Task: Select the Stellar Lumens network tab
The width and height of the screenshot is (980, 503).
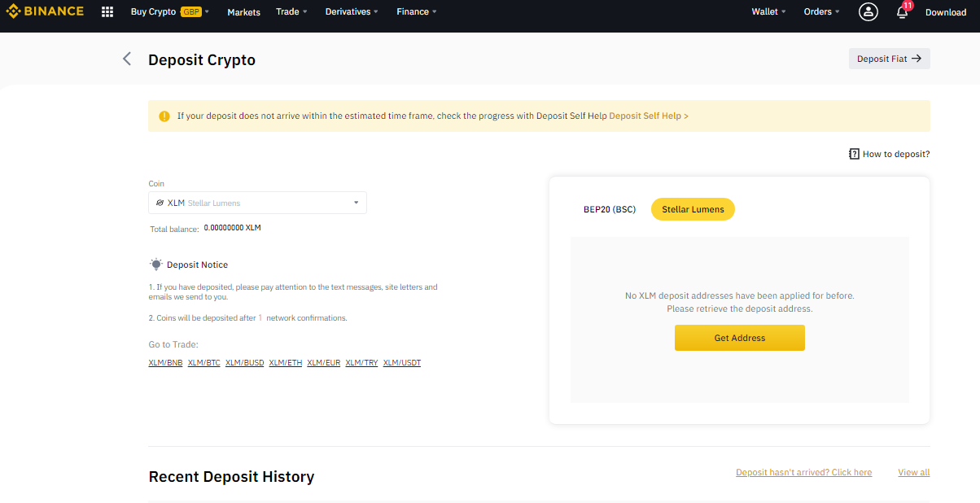Action: [693, 209]
